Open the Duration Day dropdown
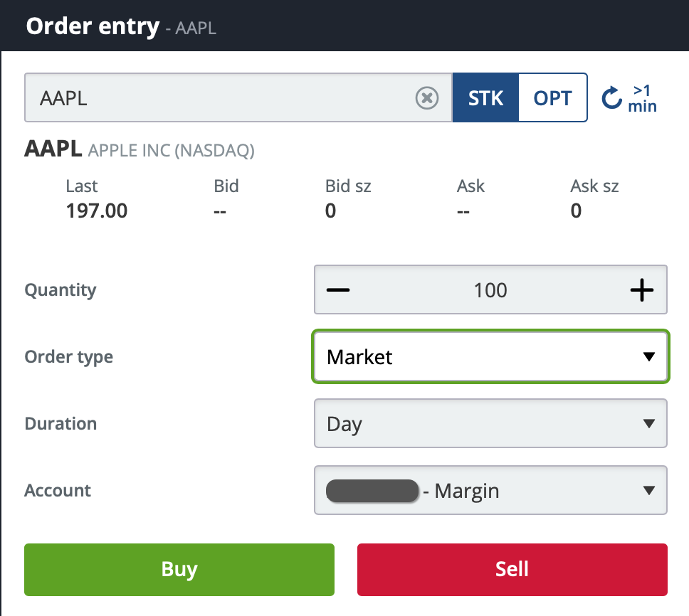Viewport: 689px width, 616px height. [x=490, y=423]
